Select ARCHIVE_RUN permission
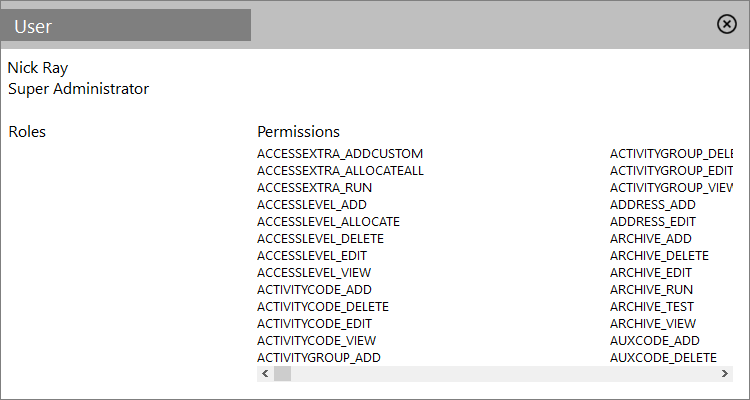 651,290
